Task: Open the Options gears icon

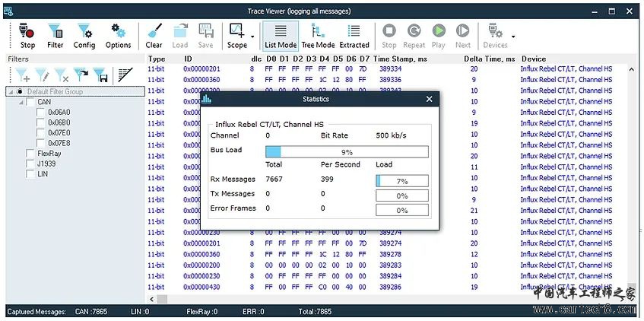Action: tap(119, 37)
